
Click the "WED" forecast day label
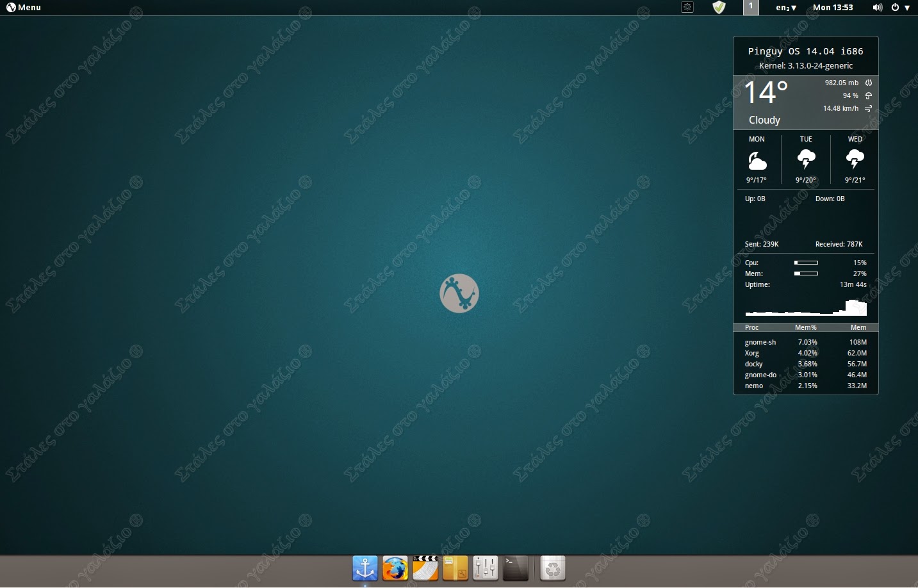point(855,139)
